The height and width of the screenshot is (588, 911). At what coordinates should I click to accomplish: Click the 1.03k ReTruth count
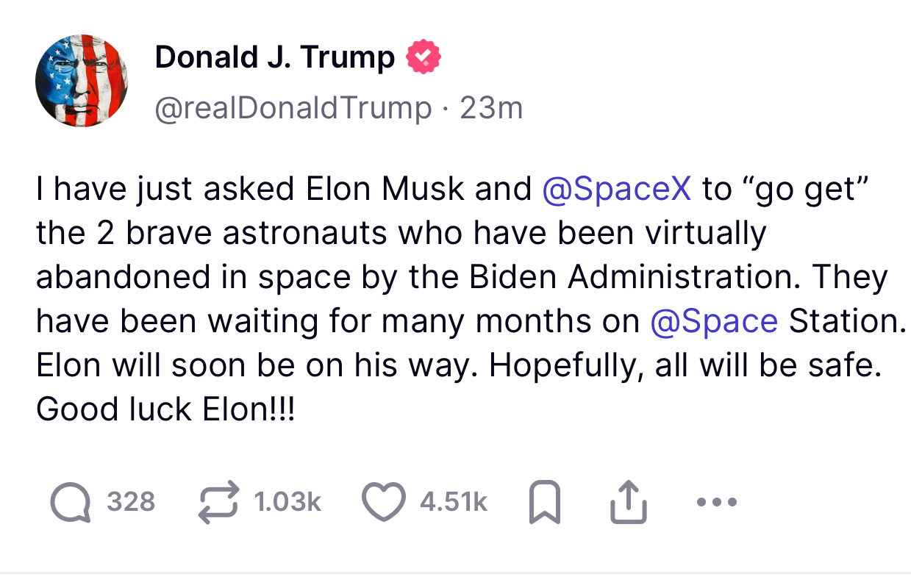pos(287,502)
